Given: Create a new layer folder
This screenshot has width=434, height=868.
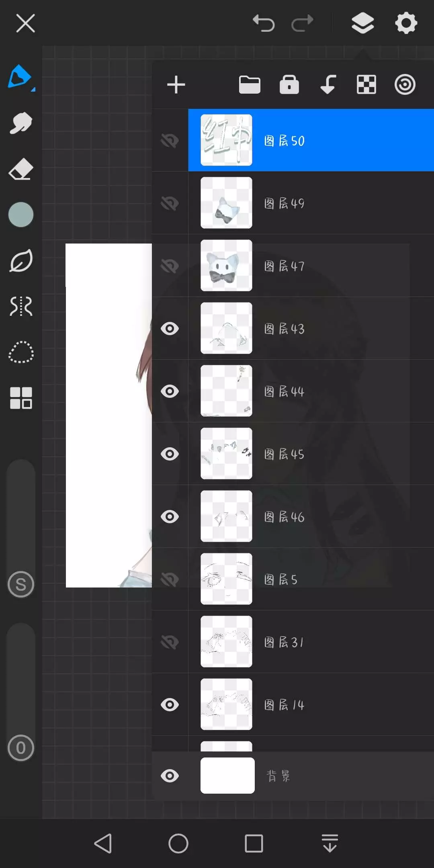Looking at the screenshot, I should [250, 85].
